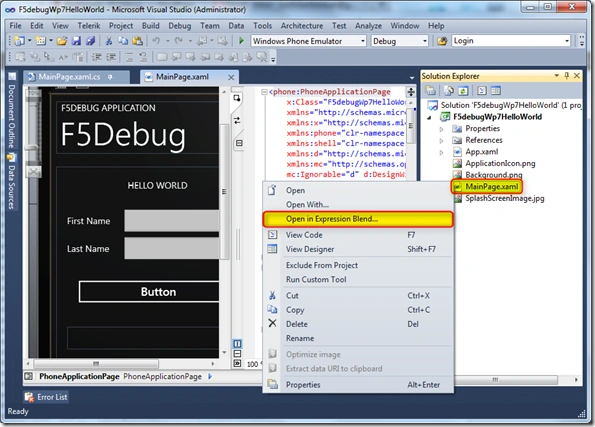
Task: Click the Save floppy disk icon
Action: (76, 41)
